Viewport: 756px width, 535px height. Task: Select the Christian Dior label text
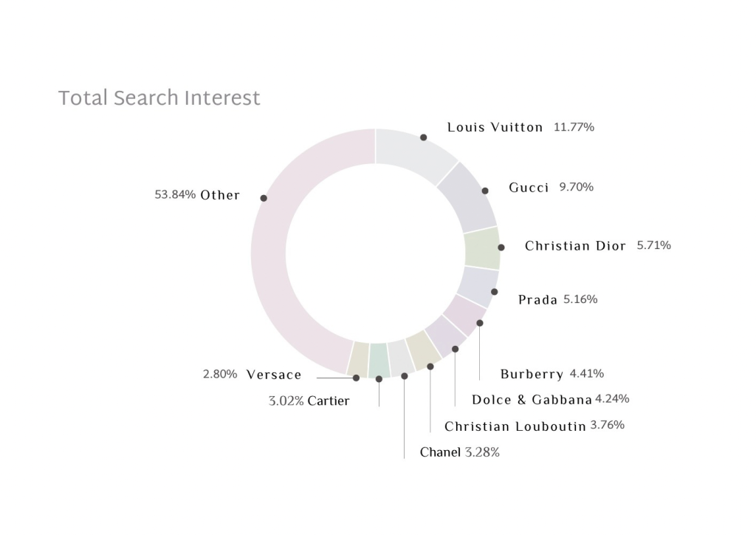point(575,246)
